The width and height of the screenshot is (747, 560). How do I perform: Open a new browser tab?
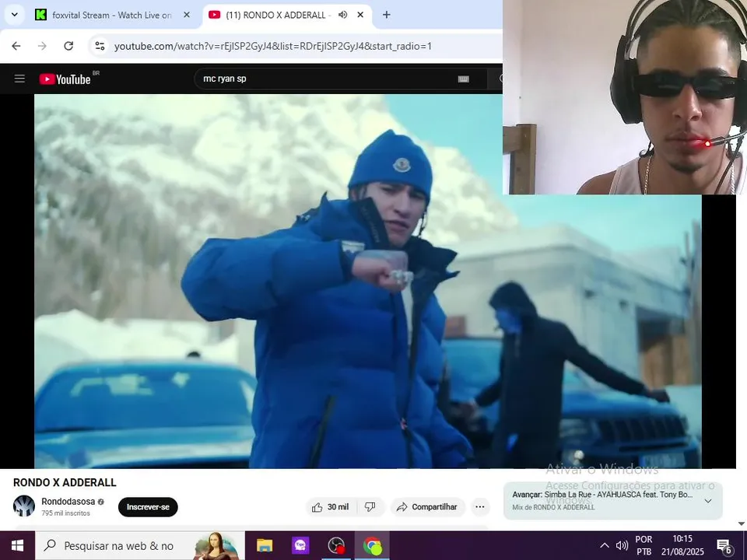pyautogui.click(x=387, y=15)
